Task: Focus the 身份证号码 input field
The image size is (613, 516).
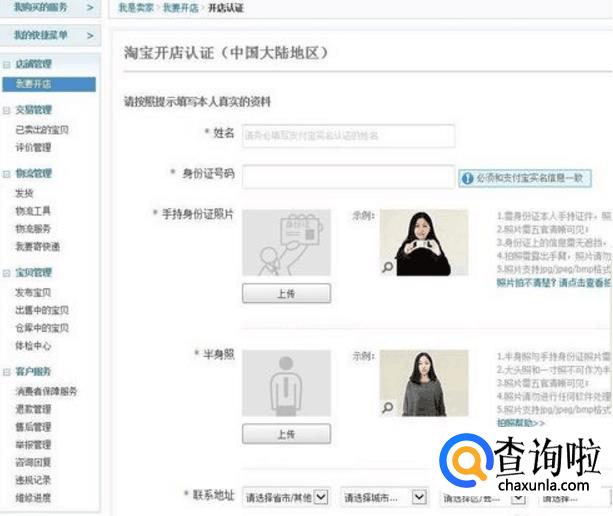Action: 348,177
